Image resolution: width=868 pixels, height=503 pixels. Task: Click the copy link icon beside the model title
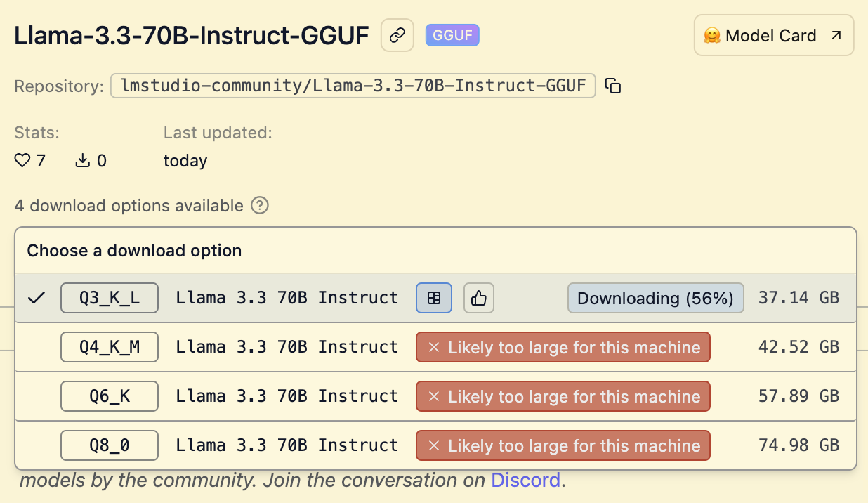coord(397,35)
